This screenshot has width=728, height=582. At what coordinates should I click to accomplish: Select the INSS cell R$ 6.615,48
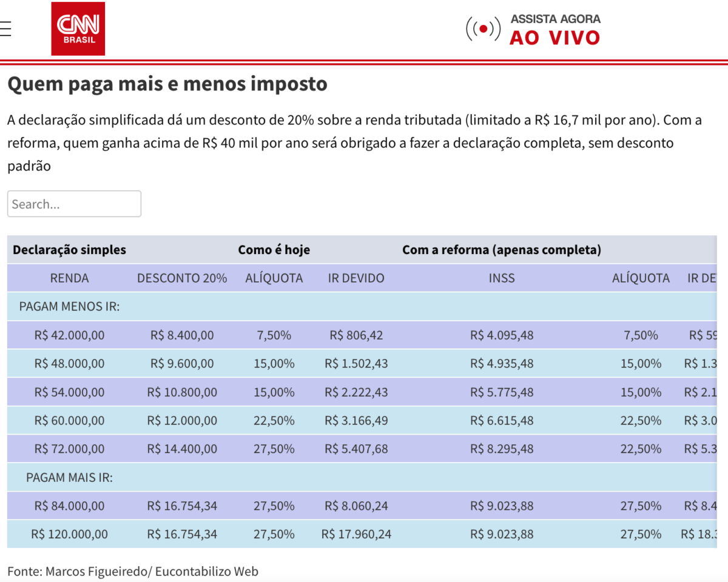click(x=502, y=421)
